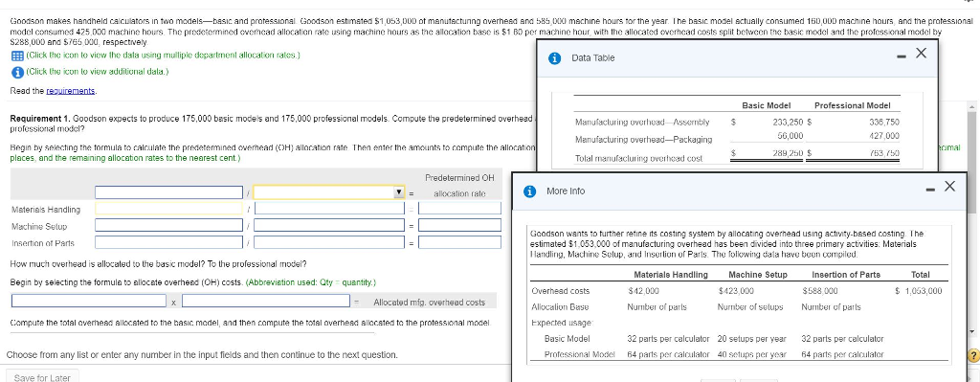Click the 'Allocated mfg. overhead costs' label
The height and width of the screenshot is (382, 980).
(x=430, y=302)
